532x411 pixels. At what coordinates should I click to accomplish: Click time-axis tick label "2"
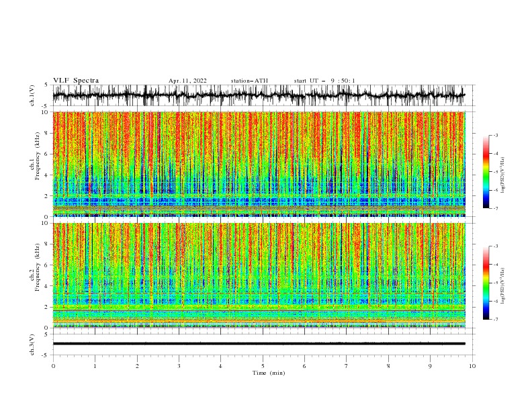pos(137,366)
